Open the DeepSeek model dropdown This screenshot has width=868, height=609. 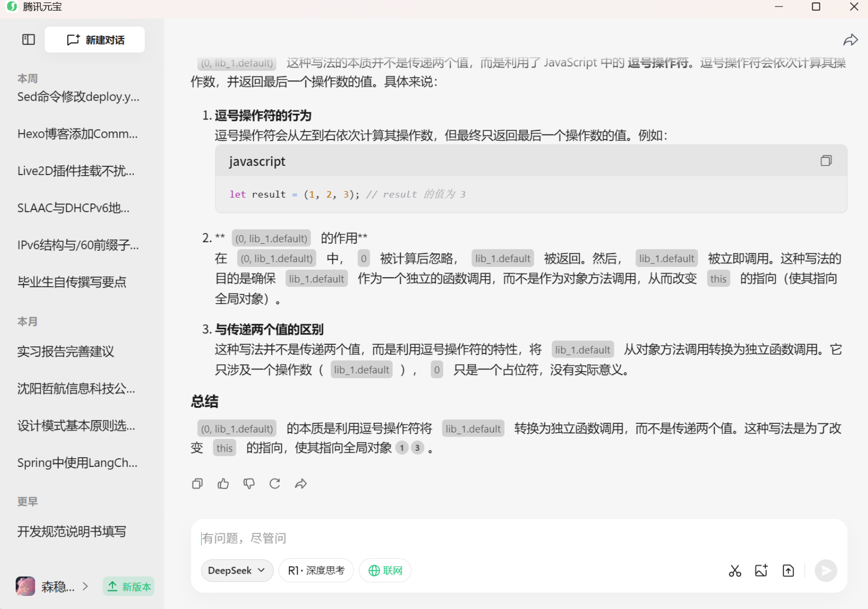237,571
